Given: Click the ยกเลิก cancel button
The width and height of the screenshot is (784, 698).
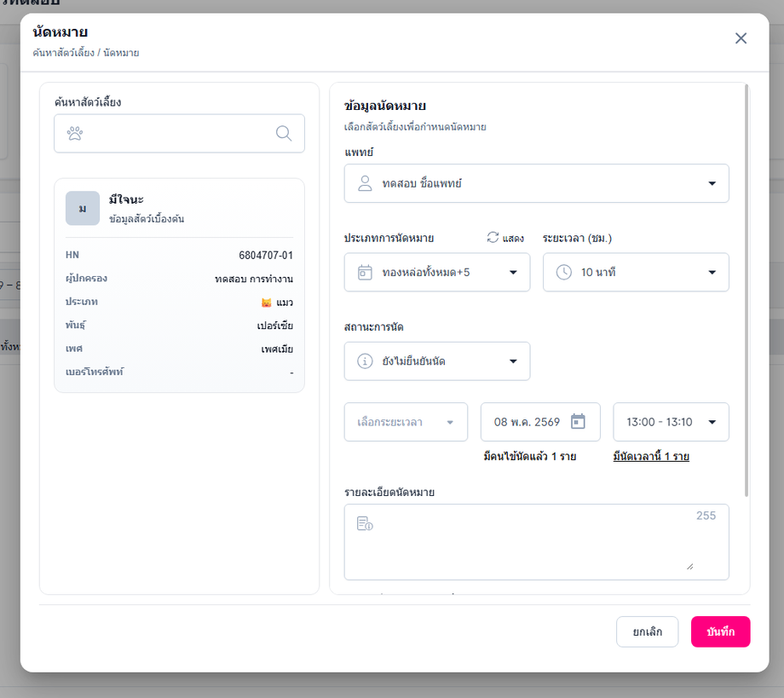Looking at the screenshot, I should (x=647, y=632).
